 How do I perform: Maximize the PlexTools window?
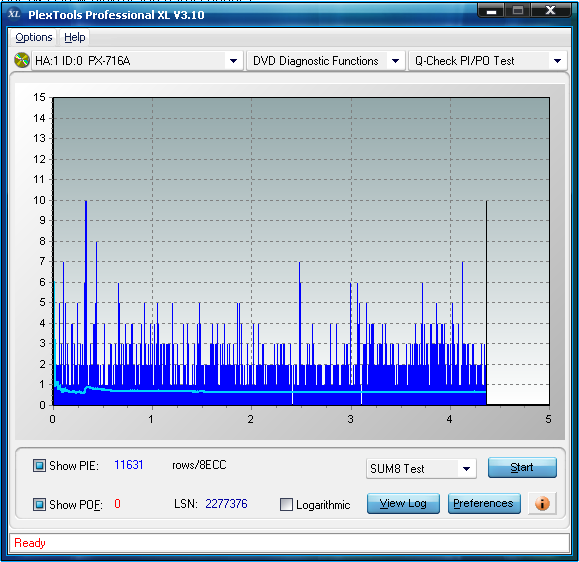[x=518, y=11]
